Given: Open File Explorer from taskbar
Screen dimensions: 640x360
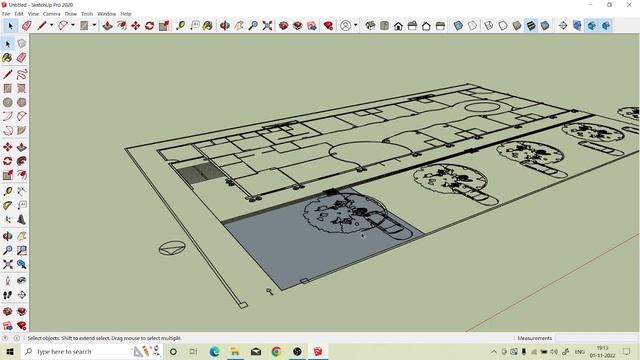Looking at the screenshot, I should tap(235, 351).
